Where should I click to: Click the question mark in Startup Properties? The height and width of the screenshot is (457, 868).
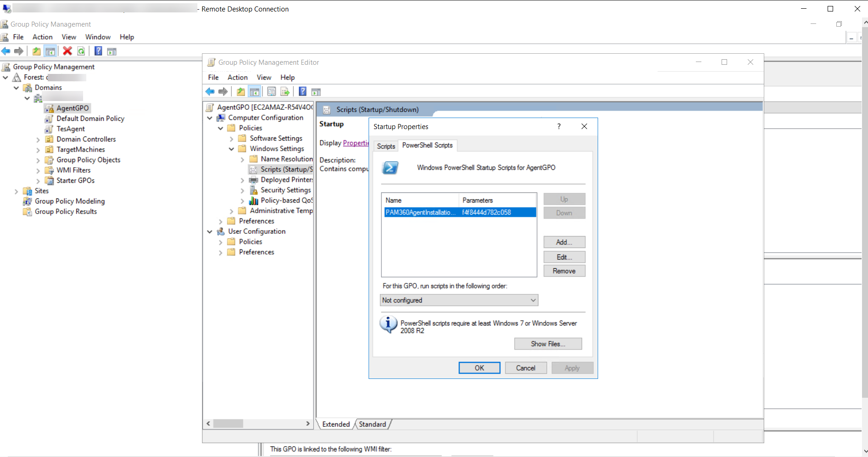559,126
